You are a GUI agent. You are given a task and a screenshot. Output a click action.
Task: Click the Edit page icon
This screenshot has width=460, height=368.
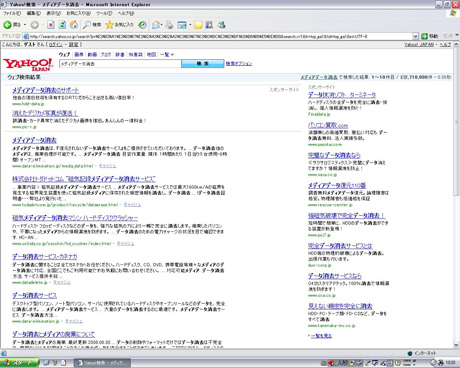(182, 25)
